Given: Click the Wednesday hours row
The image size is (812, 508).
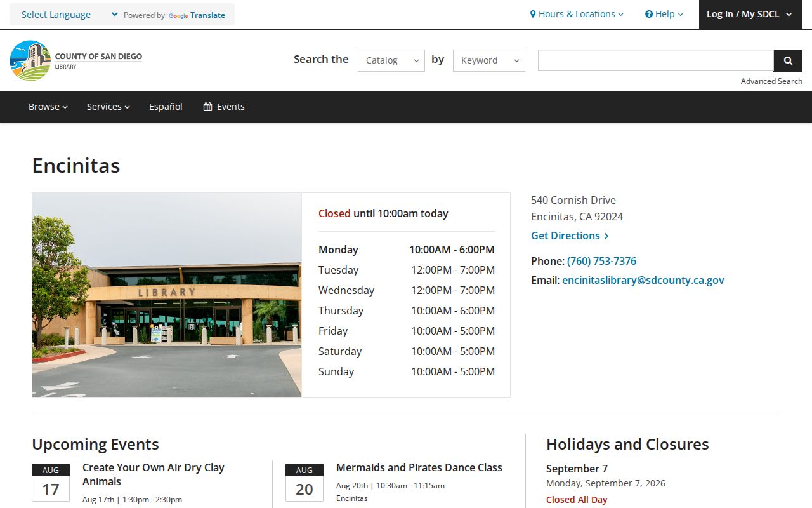Looking at the screenshot, I should tap(407, 290).
